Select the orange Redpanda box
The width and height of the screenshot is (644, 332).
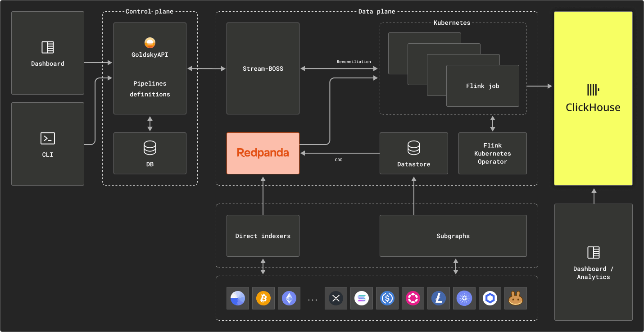263,153
